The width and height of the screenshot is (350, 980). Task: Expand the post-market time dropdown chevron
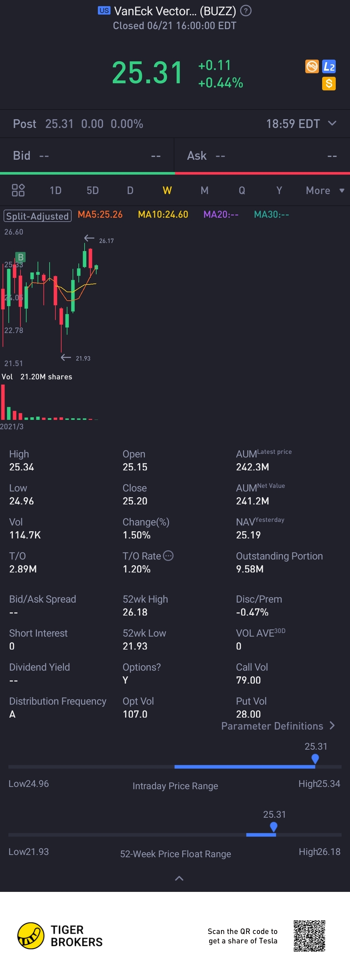332,123
